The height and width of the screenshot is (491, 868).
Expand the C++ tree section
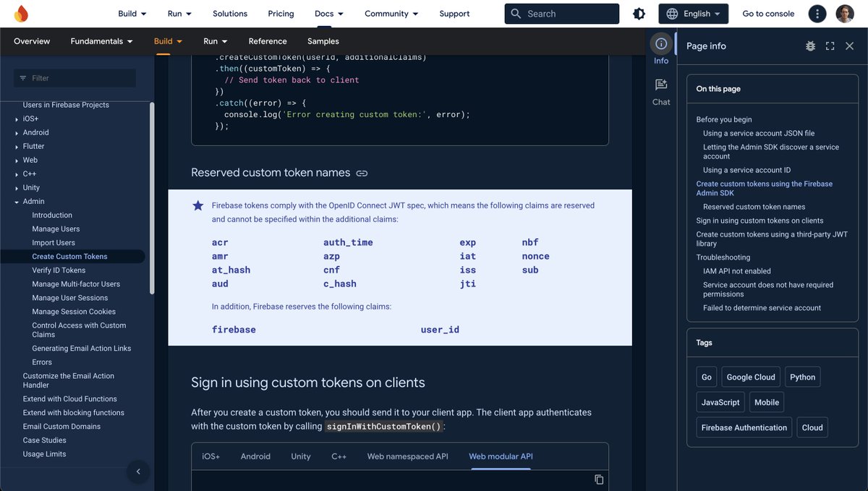point(17,174)
